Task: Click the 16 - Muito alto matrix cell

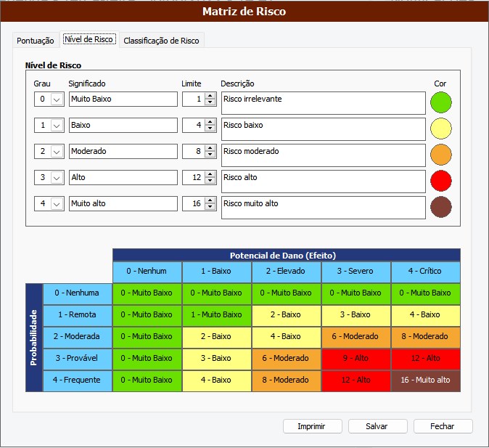Action: coord(425,380)
